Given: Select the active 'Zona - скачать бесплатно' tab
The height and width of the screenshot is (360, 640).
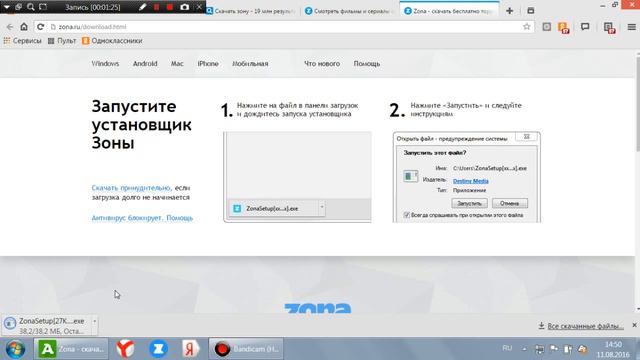Looking at the screenshot, I should point(450,11).
